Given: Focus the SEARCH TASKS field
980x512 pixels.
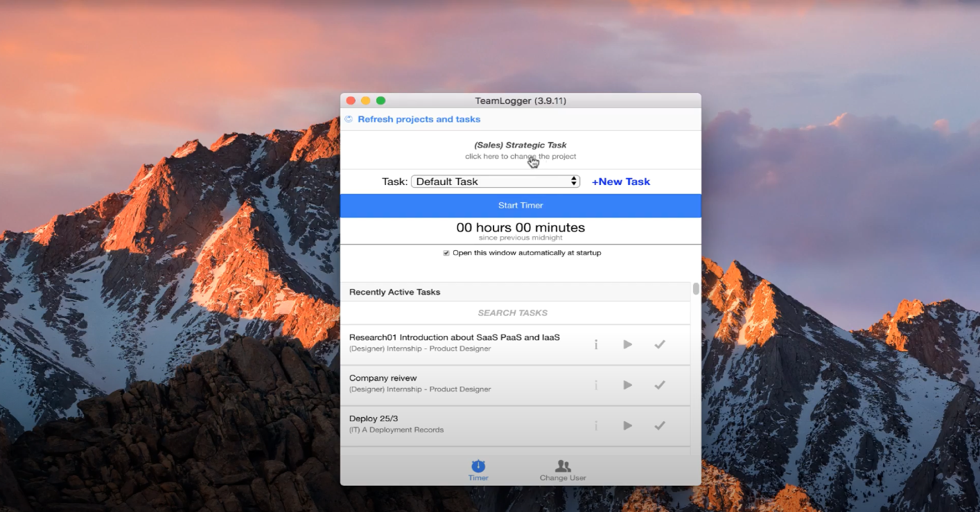Looking at the screenshot, I should tap(513, 312).
